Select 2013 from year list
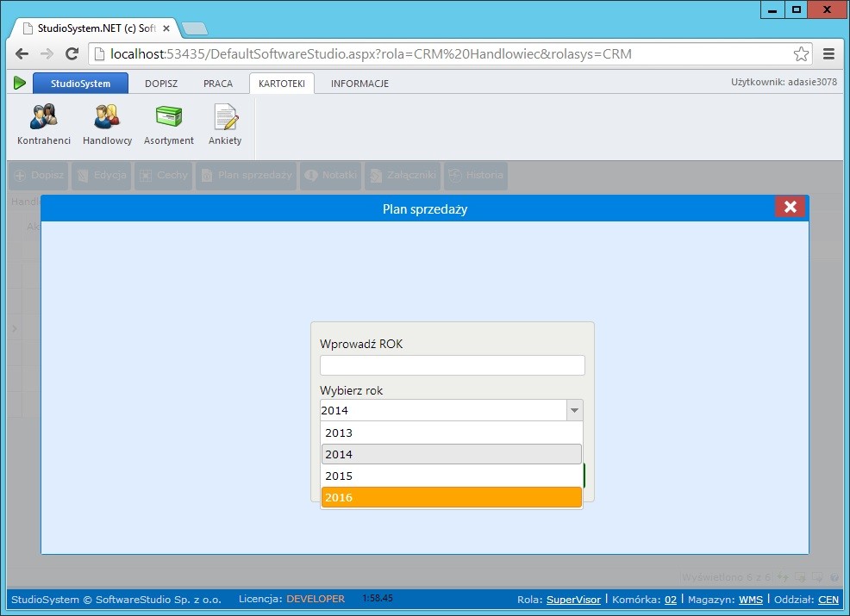 click(451, 432)
